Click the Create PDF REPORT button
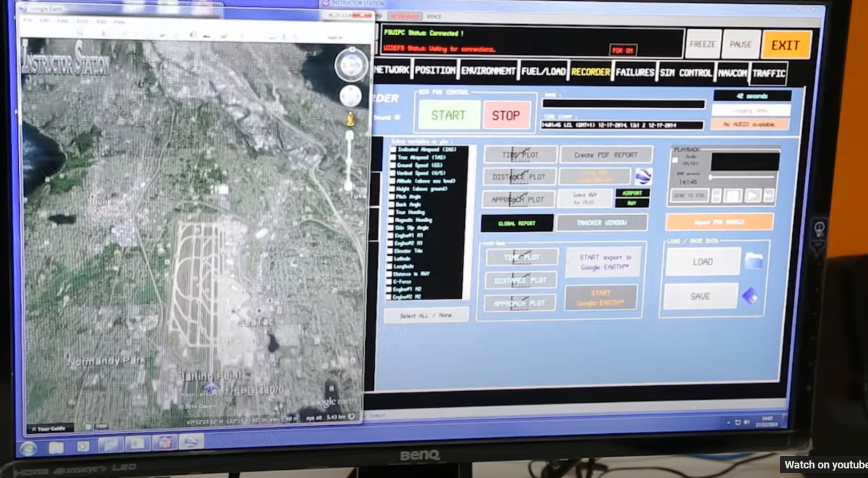The height and width of the screenshot is (478, 868). (x=606, y=155)
